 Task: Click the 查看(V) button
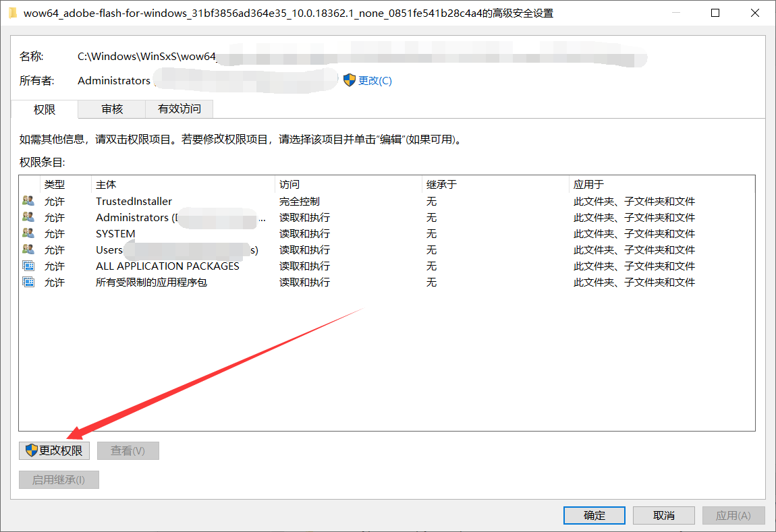pos(128,450)
